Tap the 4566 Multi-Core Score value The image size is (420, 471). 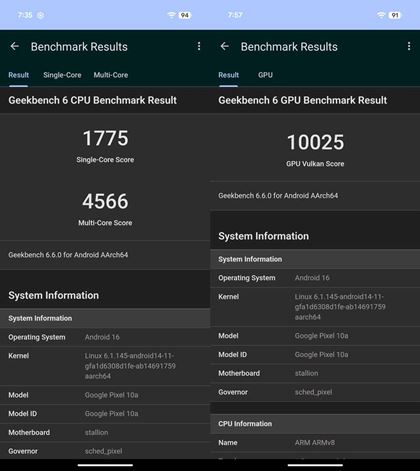(x=105, y=201)
